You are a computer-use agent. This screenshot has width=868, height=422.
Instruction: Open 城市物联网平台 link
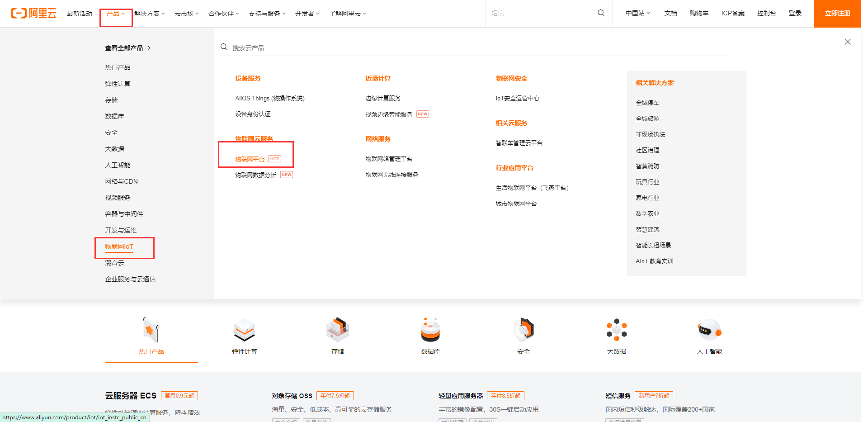point(516,204)
